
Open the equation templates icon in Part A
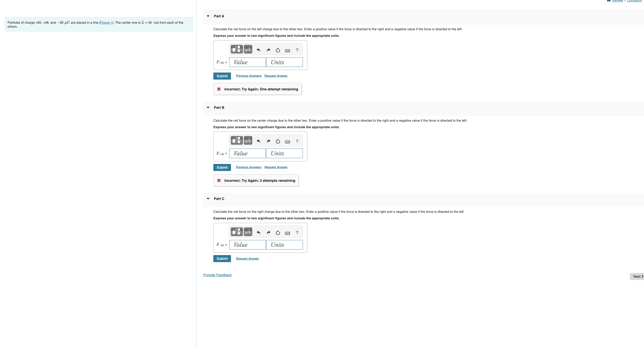pos(236,49)
